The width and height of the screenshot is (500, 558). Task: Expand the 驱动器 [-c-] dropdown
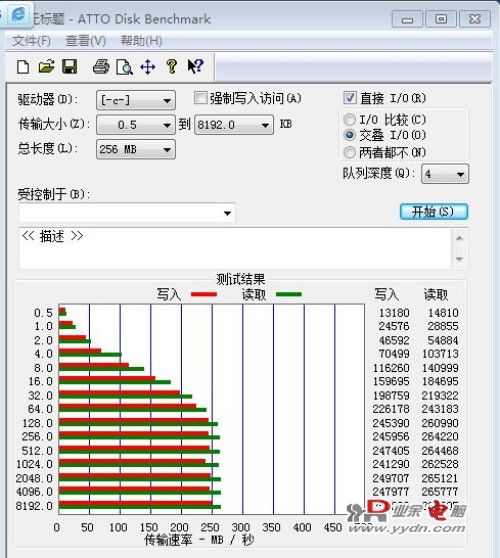point(136,100)
